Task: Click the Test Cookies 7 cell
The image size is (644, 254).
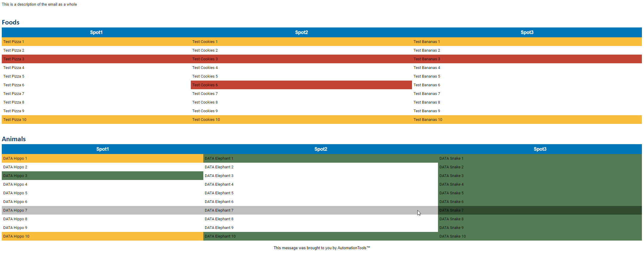Action: (301, 94)
